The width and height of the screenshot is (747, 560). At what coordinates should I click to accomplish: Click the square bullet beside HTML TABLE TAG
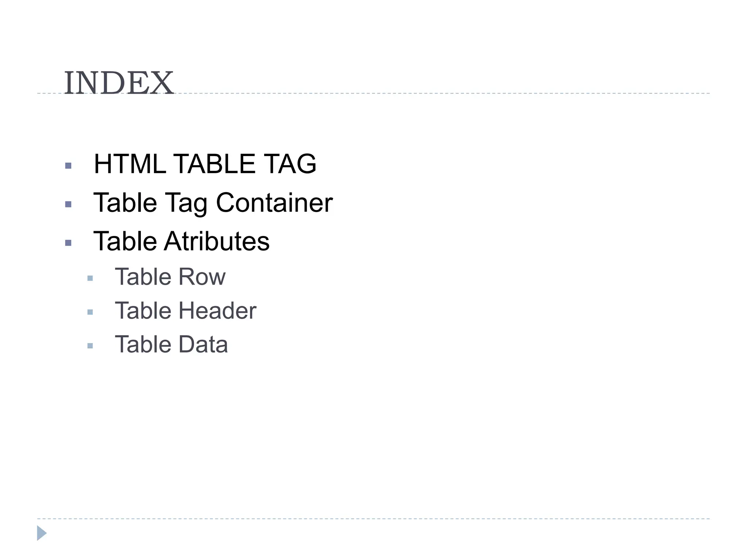(68, 166)
